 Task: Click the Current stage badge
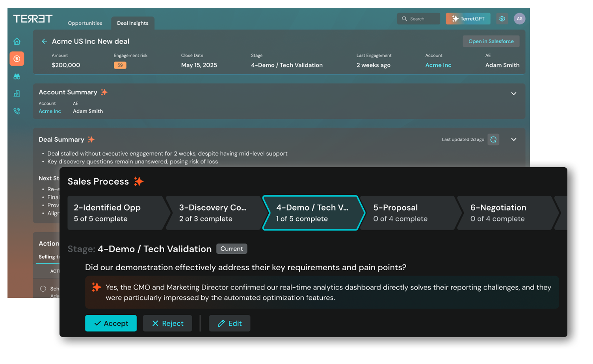(232, 249)
